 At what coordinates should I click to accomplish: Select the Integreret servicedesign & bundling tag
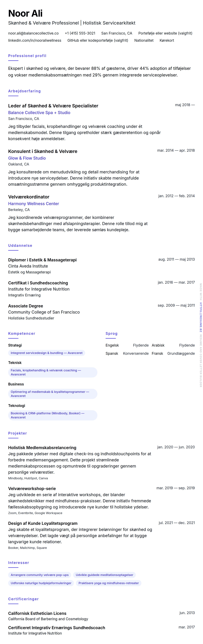[47, 353]
